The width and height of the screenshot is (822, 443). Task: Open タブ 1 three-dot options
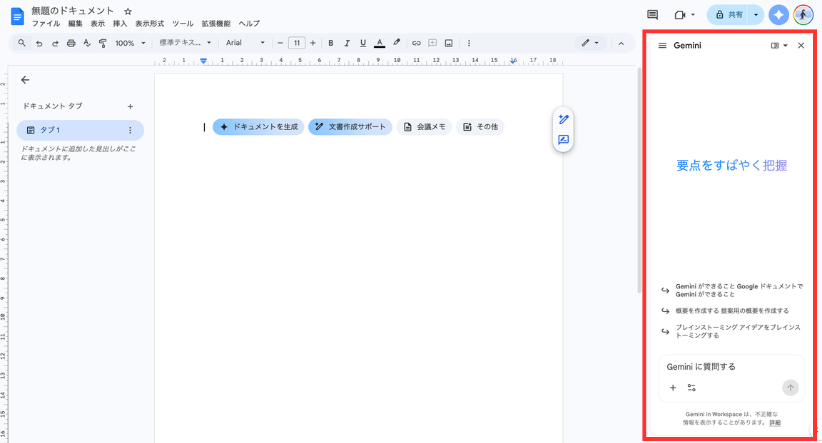131,130
